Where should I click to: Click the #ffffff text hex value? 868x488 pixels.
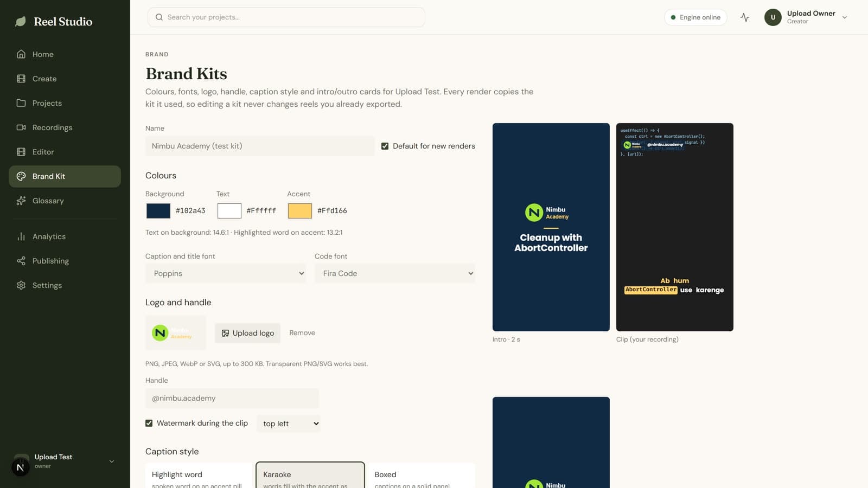pos(261,211)
